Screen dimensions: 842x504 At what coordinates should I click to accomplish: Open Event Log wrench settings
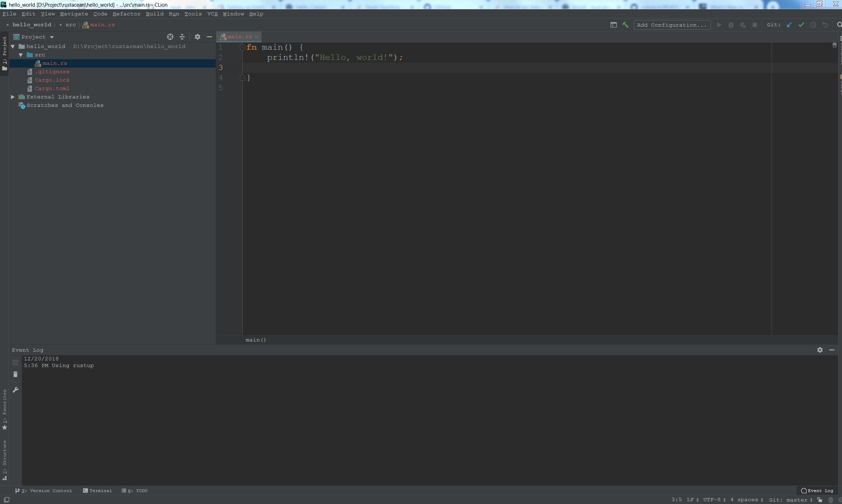point(15,390)
